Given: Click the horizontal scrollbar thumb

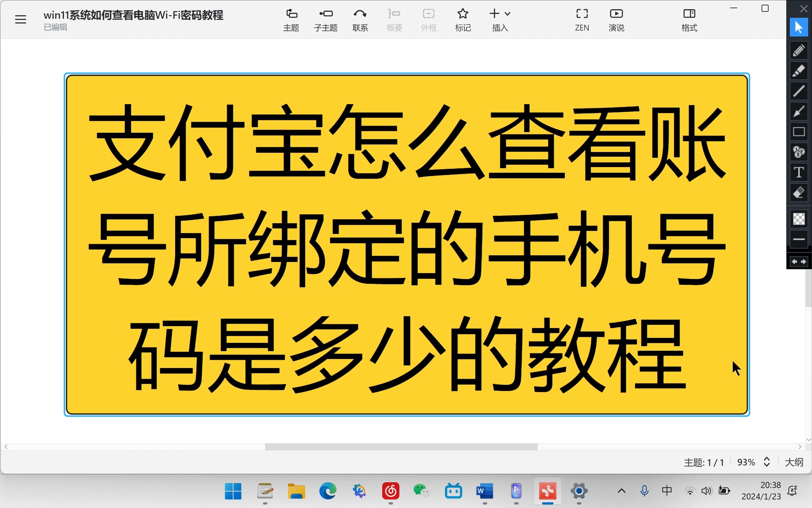Looking at the screenshot, I should tap(401, 447).
